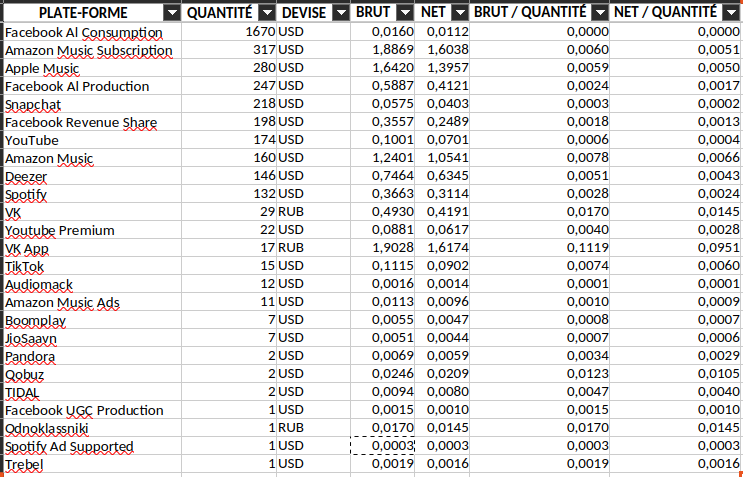Select the Snapchat cell
The image size is (743, 477).
(92, 104)
